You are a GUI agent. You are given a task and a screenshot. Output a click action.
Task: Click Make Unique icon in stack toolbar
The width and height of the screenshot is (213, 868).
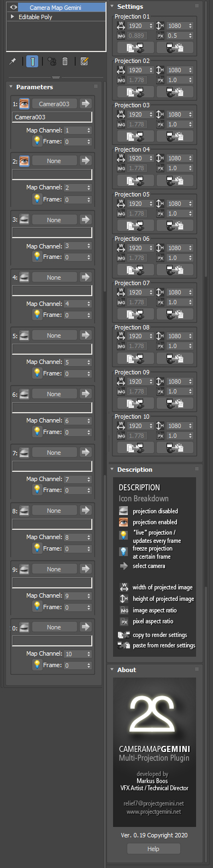pos(52,61)
